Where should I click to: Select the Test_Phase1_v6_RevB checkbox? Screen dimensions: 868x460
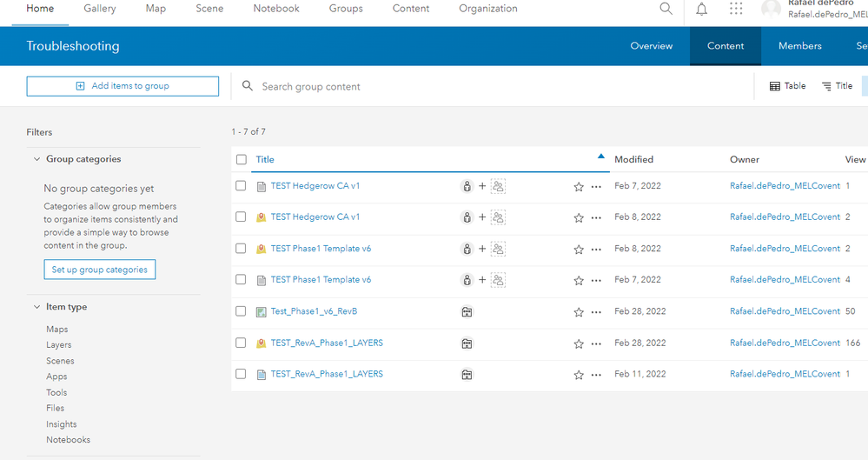pyautogui.click(x=241, y=311)
